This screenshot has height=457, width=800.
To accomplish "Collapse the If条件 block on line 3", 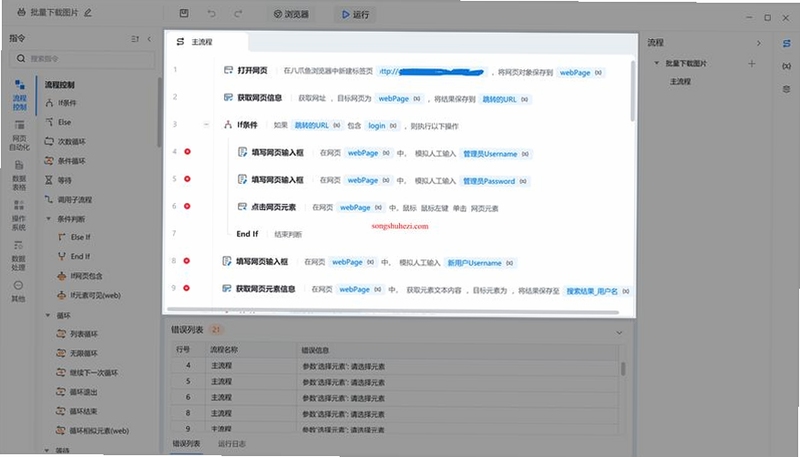I will click(206, 124).
